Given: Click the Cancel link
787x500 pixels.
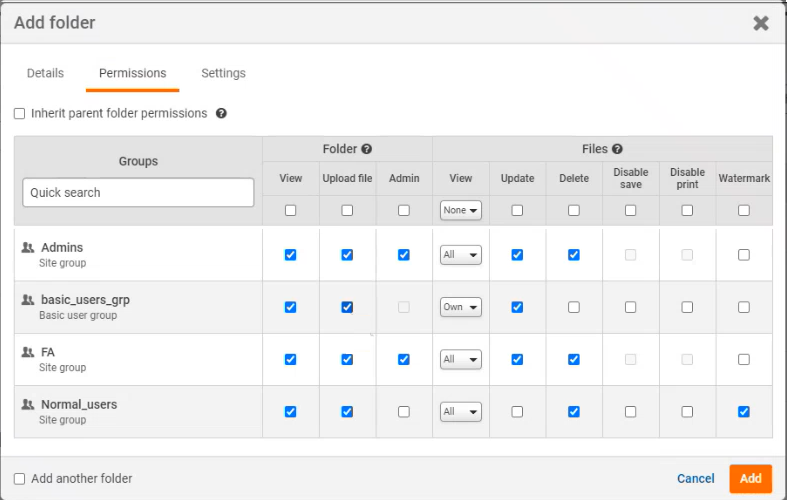Looking at the screenshot, I should coord(695,479).
